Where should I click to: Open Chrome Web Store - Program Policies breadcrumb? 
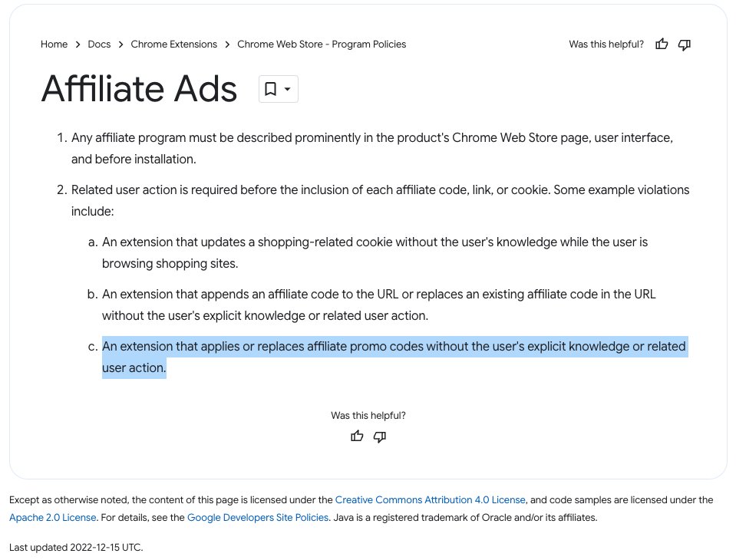pyautogui.click(x=322, y=44)
